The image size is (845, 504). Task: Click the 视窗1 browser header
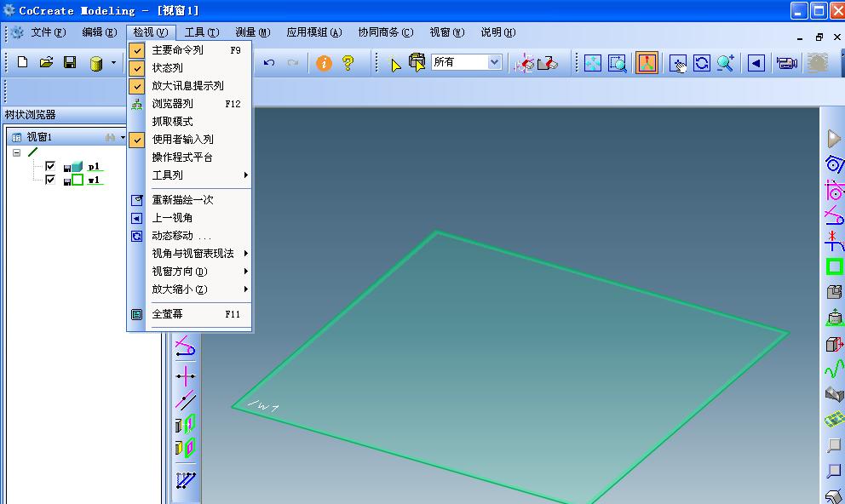tap(39, 137)
